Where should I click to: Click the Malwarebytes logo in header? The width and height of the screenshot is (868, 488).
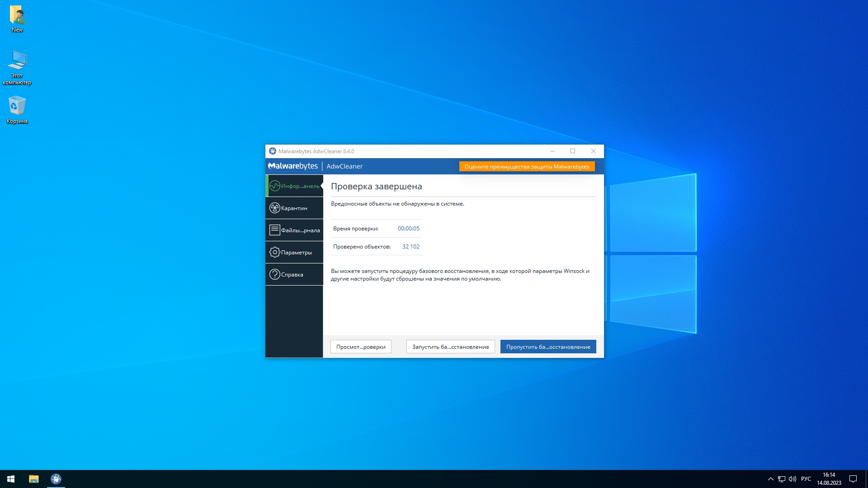tap(293, 166)
